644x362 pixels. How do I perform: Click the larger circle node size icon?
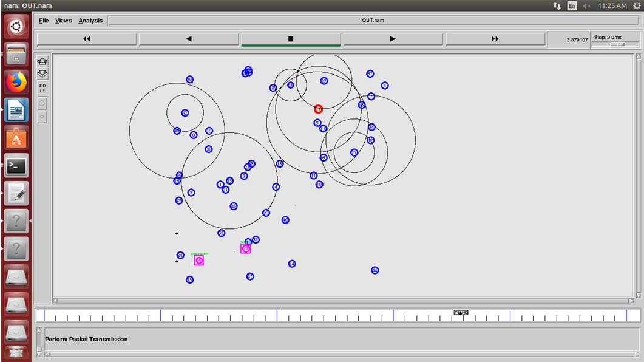(x=42, y=104)
